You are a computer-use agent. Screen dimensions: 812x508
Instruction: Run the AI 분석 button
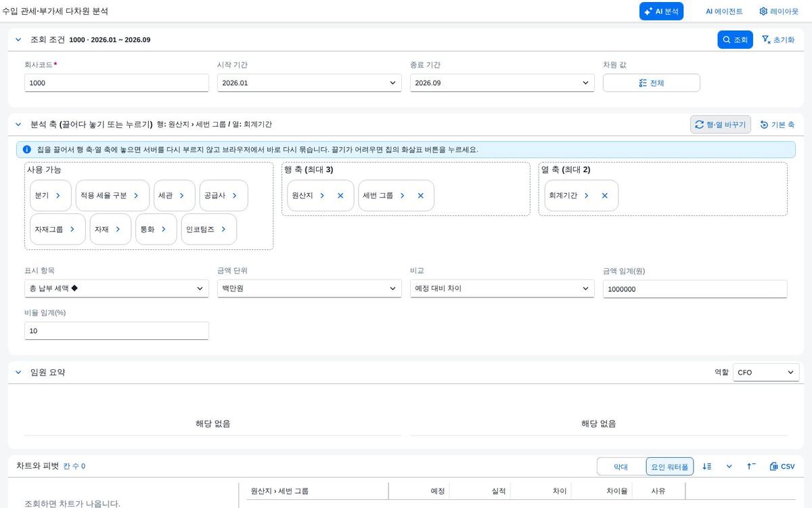pyautogui.click(x=661, y=12)
